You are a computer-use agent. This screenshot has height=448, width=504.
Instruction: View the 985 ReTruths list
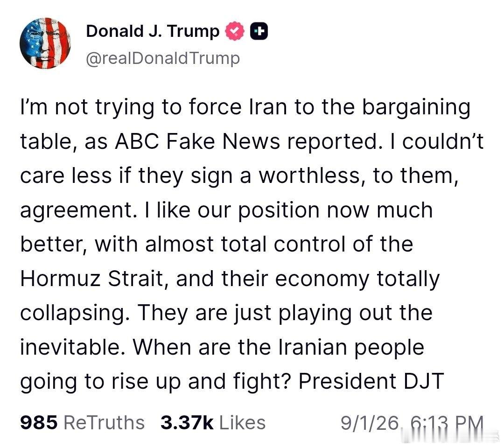point(82,422)
